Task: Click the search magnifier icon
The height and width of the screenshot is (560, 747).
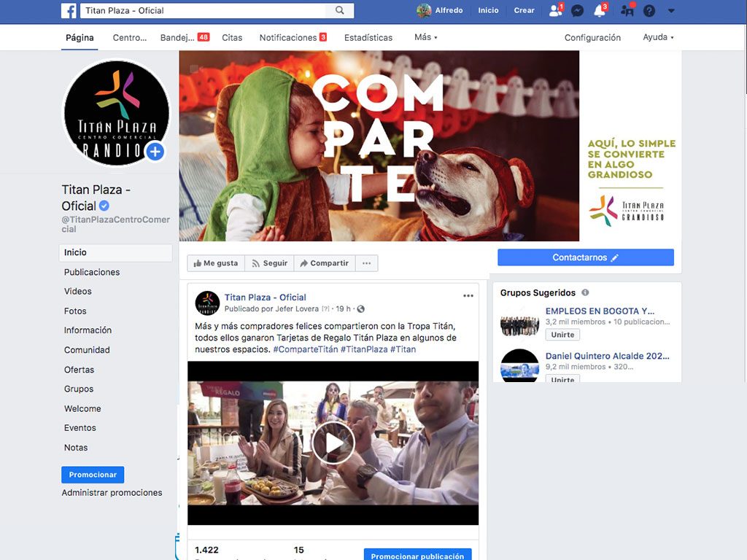Action: point(340,11)
